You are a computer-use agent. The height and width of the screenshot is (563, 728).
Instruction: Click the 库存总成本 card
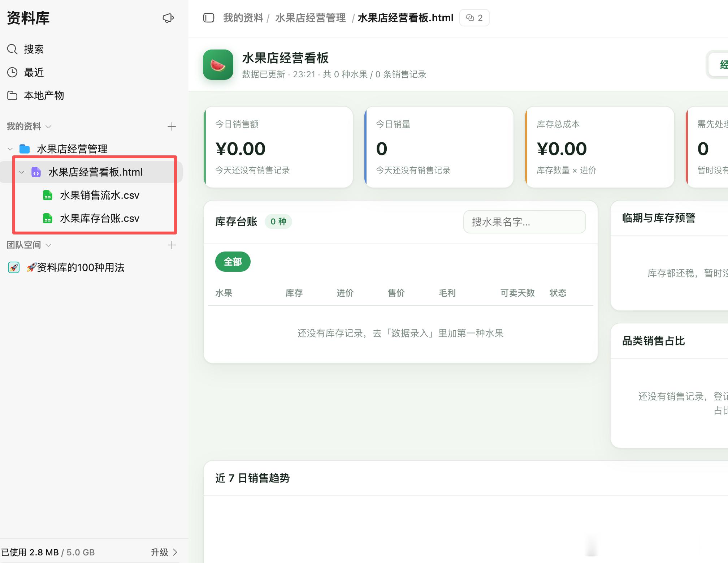[600, 147]
